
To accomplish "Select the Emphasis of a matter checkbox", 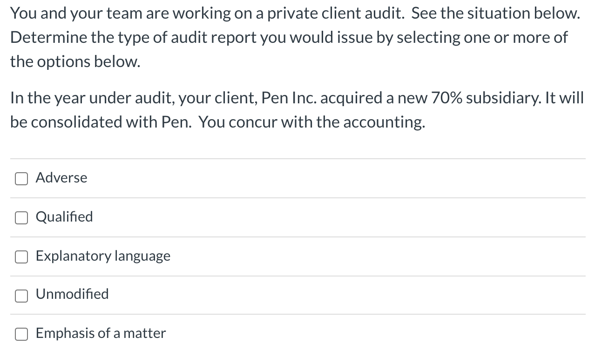I will click(21, 334).
